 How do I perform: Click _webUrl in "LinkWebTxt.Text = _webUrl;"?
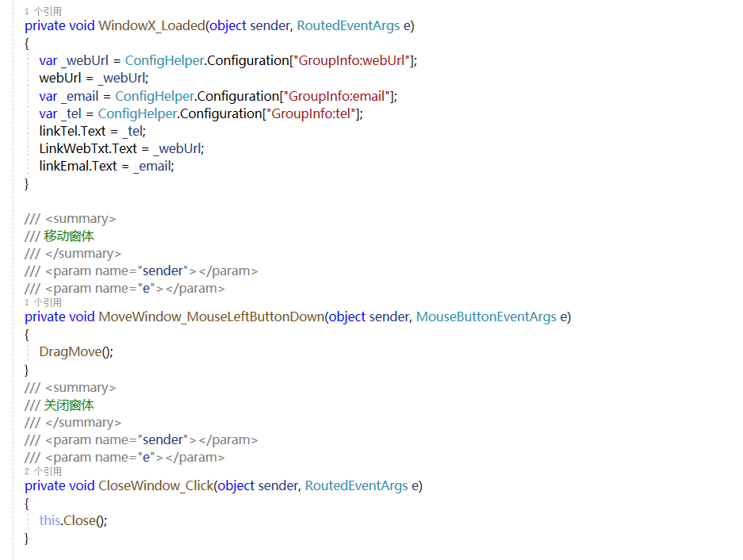tap(177, 149)
